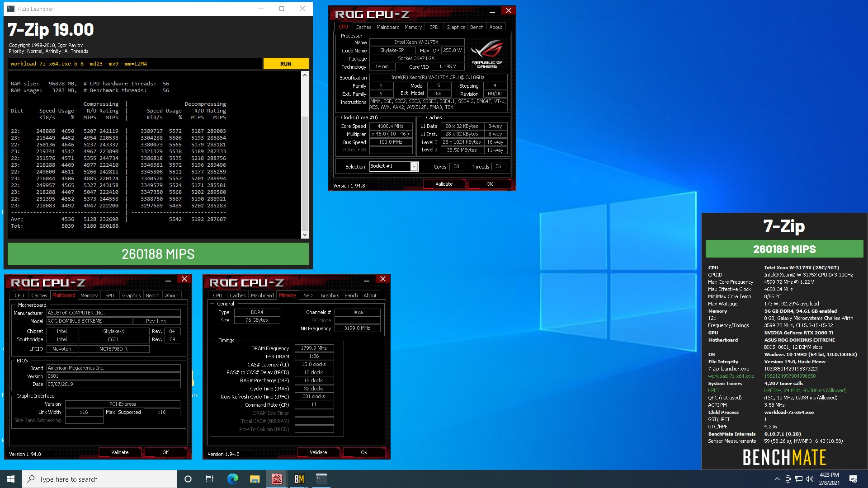Minimize the top CPU-Z window
The image size is (868, 488).
click(492, 12)
